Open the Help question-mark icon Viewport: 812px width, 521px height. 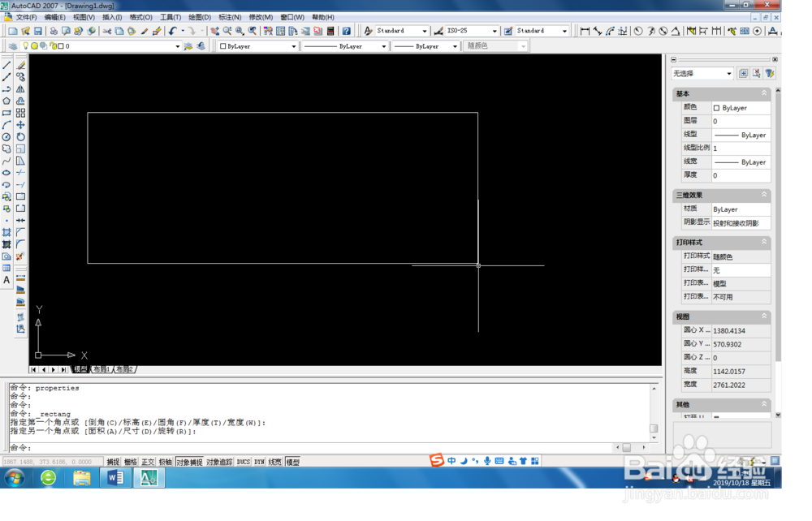(x=347, y=31)
